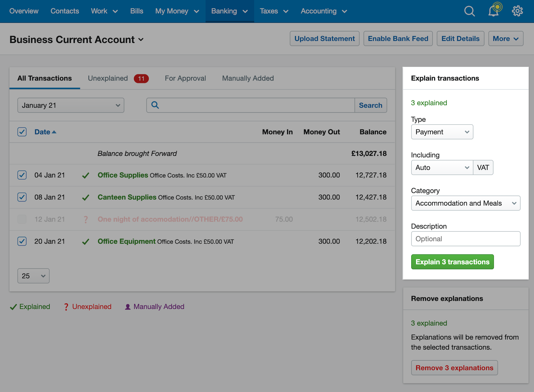Screen dimensions: 534x392
Task: Click Remove 3 explanations button
Action: (x=454, y=368)
